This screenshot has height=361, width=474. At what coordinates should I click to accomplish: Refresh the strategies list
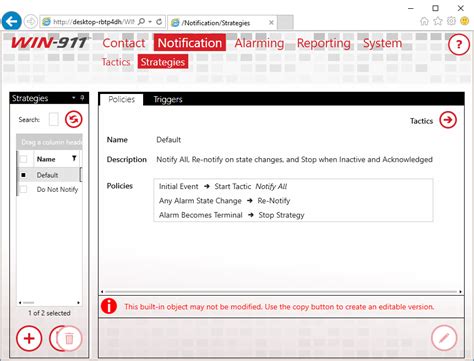click(x=74, y=119)
